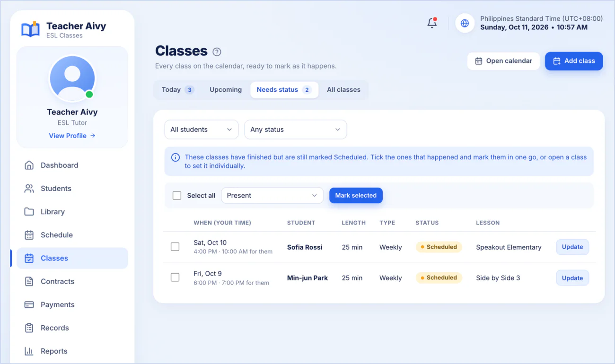Viewport: 615px width, 364px height.
Task: Click the Open calendar button
Action: coord(503,61)
